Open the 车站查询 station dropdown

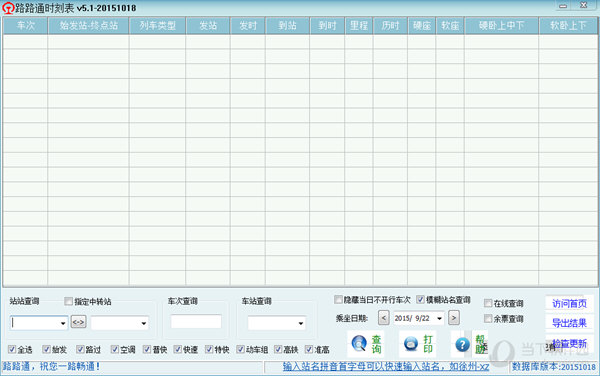point(301,324)
